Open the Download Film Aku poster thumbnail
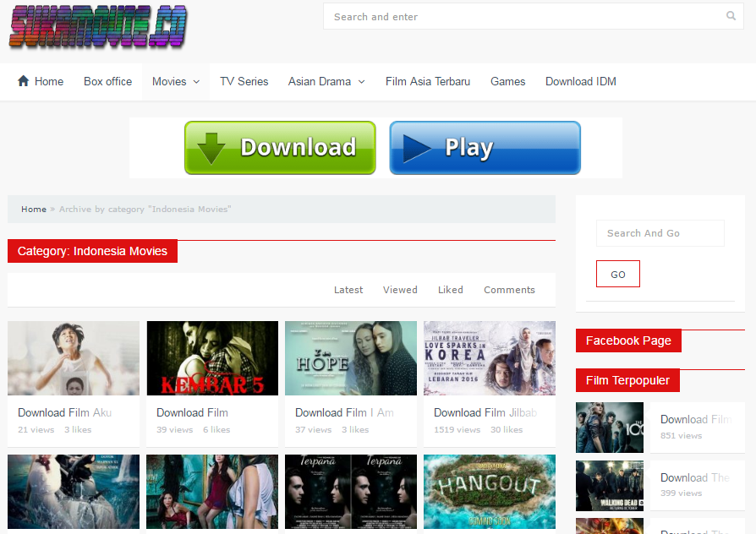Viewport: 756px width, 534px height. [x=74, y=358]
